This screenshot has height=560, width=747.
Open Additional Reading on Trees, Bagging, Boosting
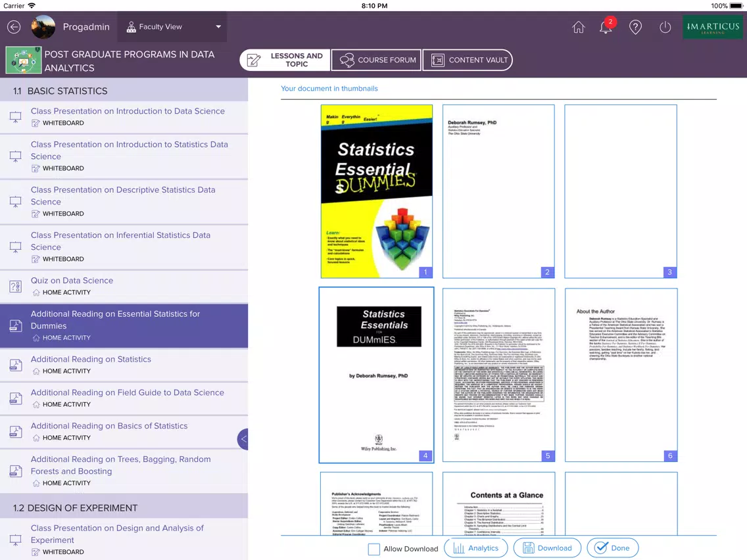(124, 471)
